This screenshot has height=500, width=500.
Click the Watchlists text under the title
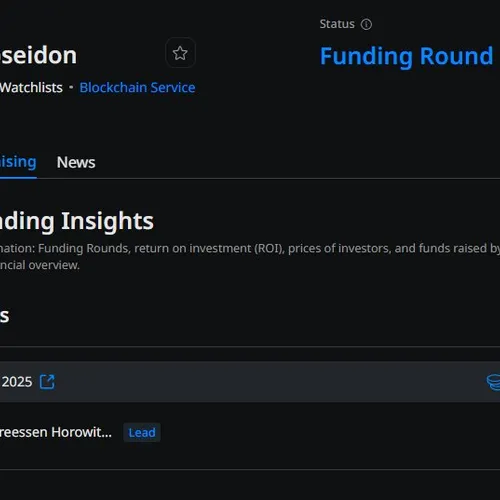31,88
